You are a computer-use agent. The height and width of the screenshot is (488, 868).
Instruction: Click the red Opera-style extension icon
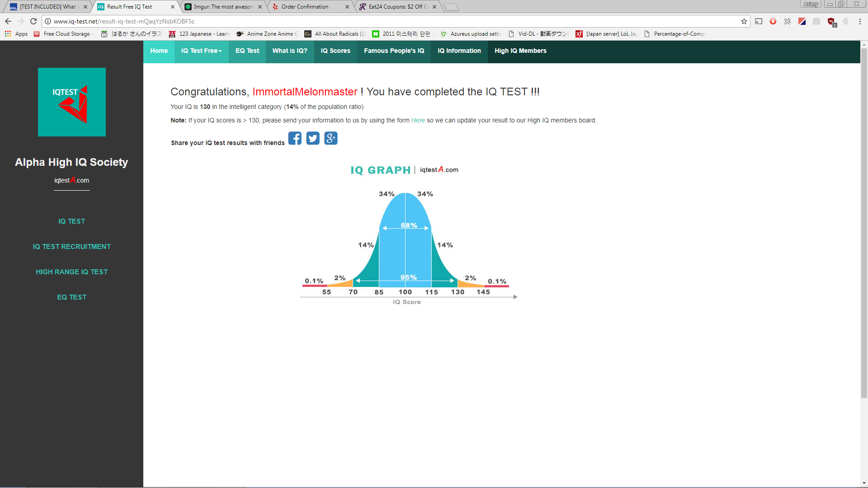(773, 21)
